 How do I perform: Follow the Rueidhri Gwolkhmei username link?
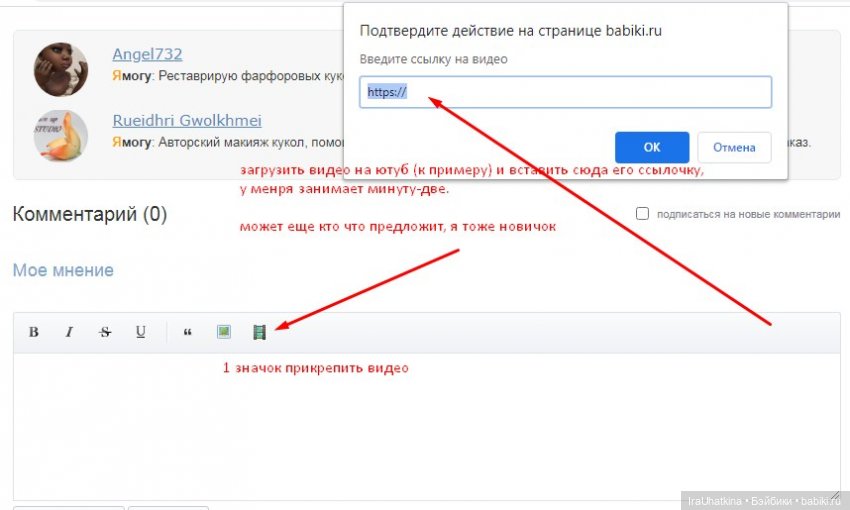[187, 120]
